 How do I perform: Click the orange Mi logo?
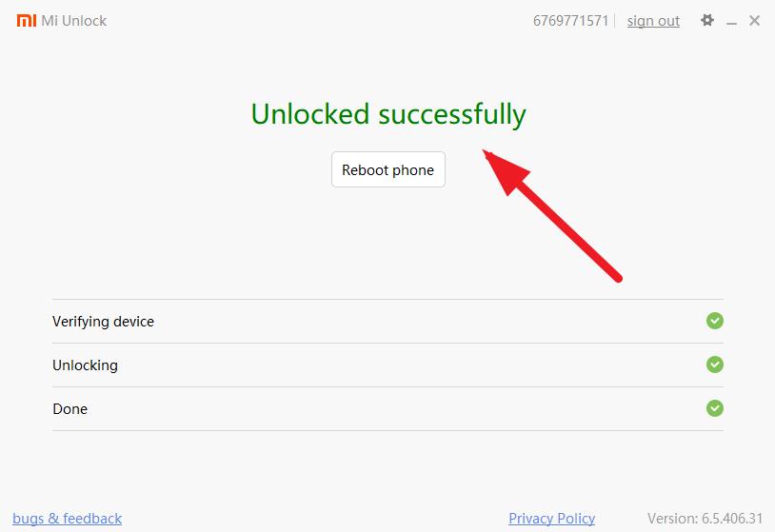coord(27,20)
